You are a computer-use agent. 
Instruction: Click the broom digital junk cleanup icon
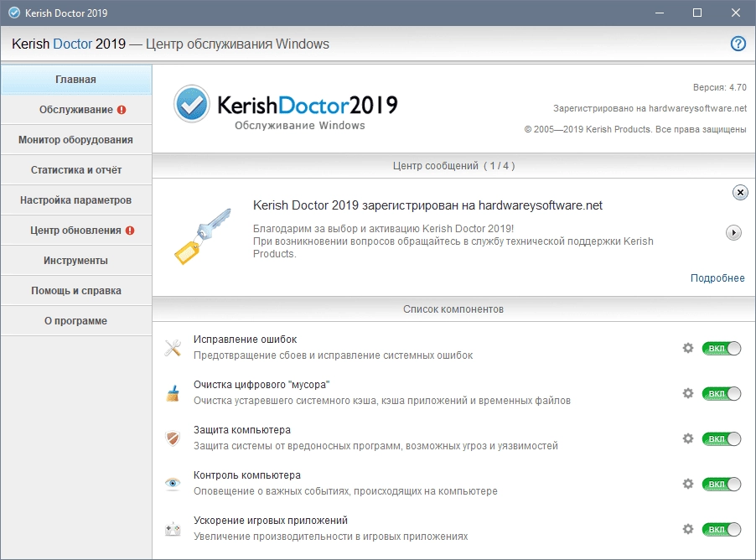(x=173, y=393)
